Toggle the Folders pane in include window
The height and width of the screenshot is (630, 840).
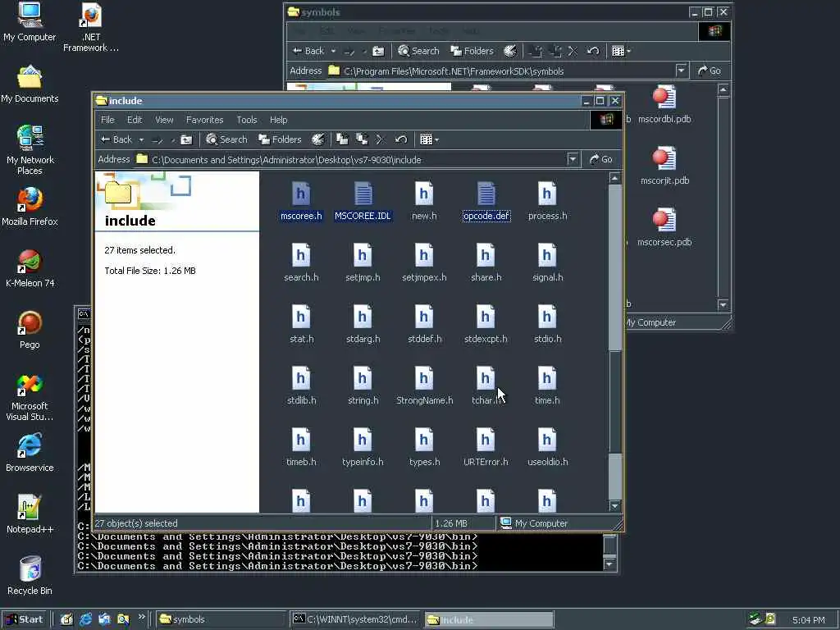pos(281,139)
